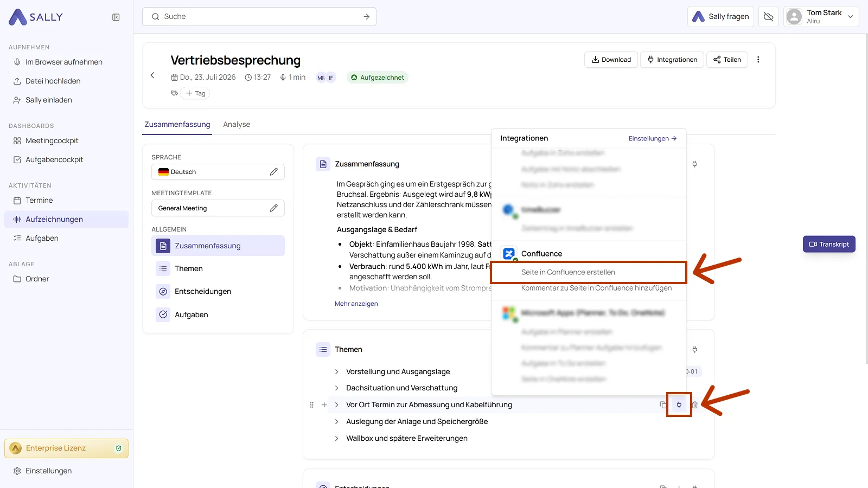Open integrations plug for Vor Ort Termin topic
868x488 pixels.
pos(679,404)
